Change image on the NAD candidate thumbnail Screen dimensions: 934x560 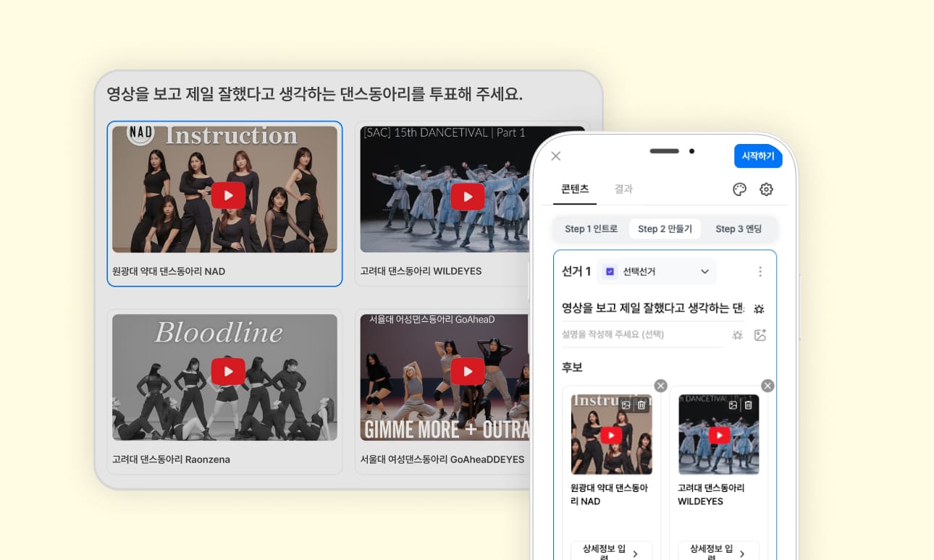626,405
